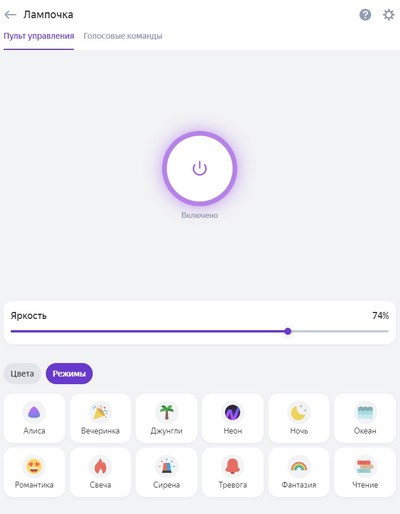The width and height of the screenshot is (400, 514).
Task: Open help via the question mark icon
Action: 365,15
